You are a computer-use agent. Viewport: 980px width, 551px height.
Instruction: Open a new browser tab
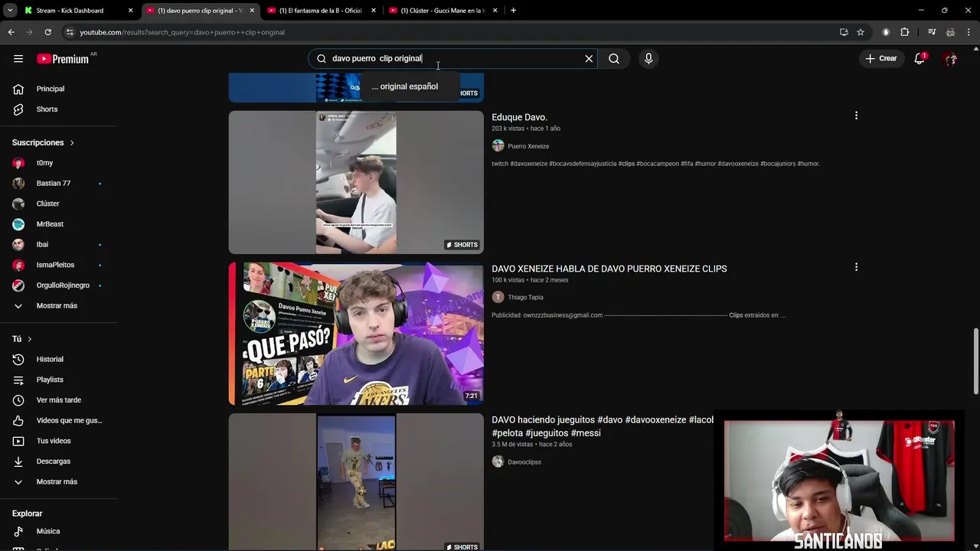[513, 11]
